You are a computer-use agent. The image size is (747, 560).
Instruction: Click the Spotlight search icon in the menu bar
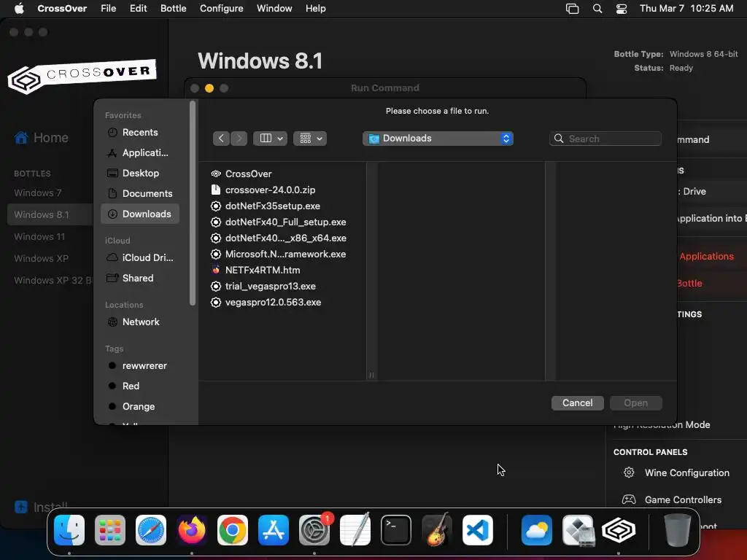click(597, 9)
